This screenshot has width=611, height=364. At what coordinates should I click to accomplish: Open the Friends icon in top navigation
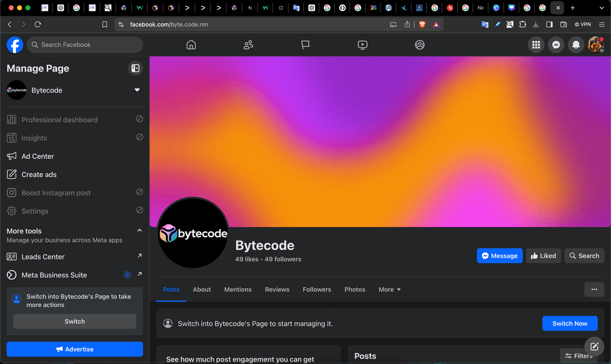pyautogui.click(x=248, y=45)
